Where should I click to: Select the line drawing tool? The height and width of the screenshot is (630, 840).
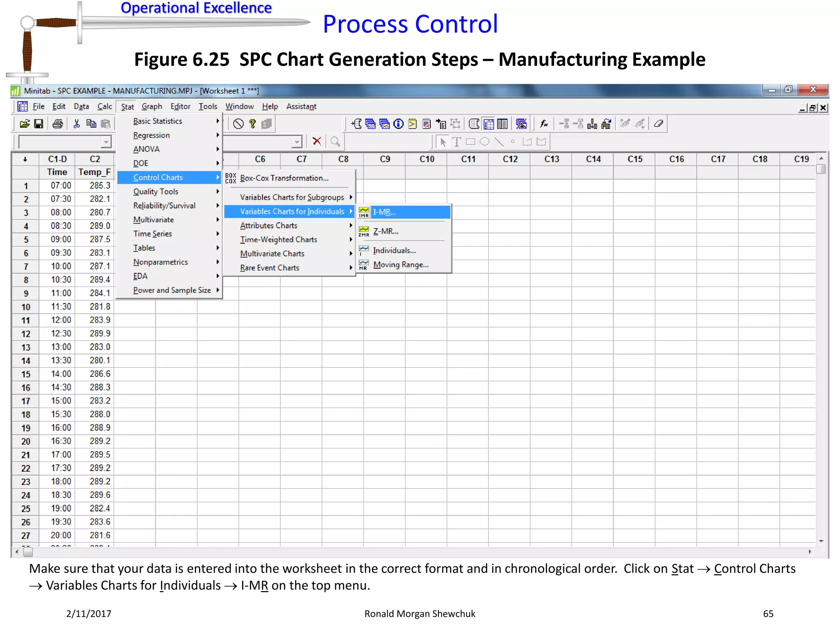pos(499,142)
